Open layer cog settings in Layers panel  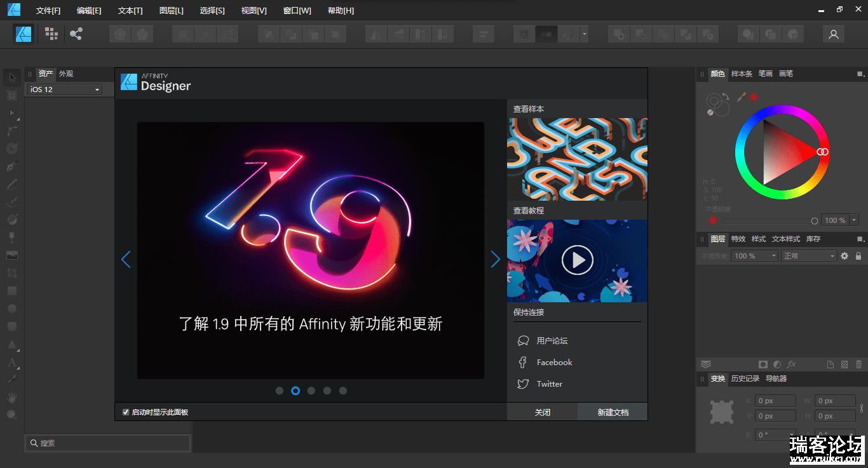tap(844, 256)
